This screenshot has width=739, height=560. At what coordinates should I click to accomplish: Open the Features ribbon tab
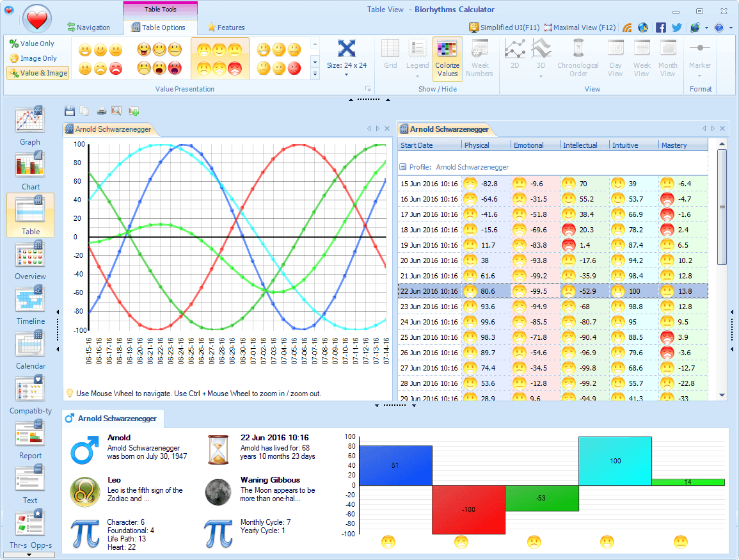pos(226,28)
